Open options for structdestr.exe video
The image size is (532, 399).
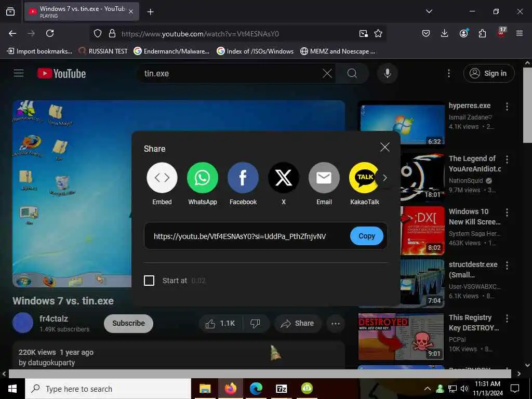(507, 265)
